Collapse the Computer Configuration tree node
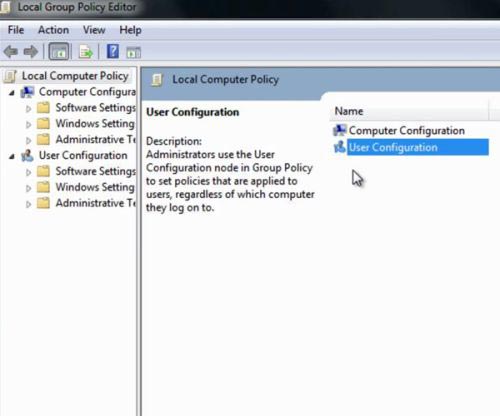 coord(12,93)
